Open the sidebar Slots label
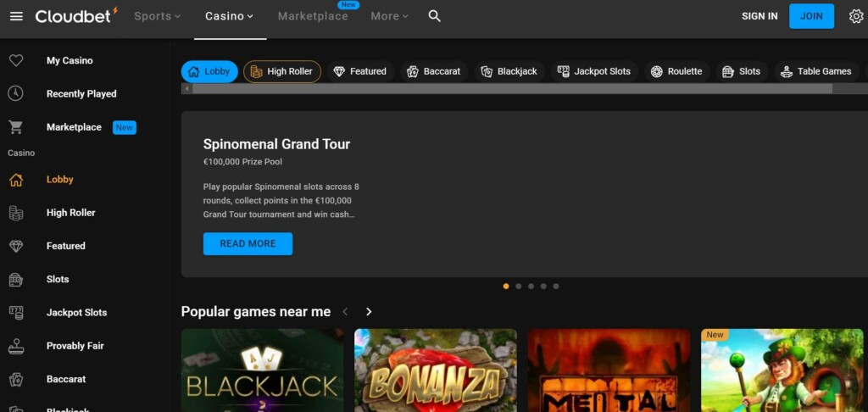 [x=58, y=279]
